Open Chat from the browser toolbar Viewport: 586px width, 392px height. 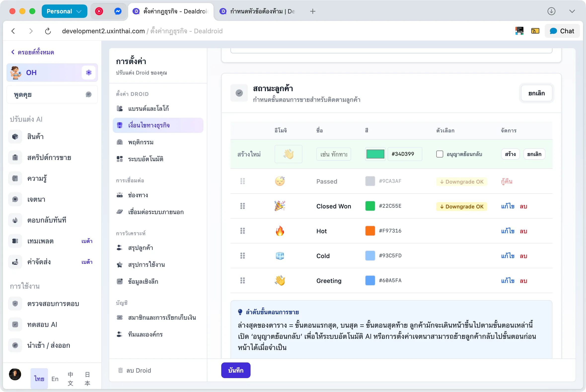[562, 31]
